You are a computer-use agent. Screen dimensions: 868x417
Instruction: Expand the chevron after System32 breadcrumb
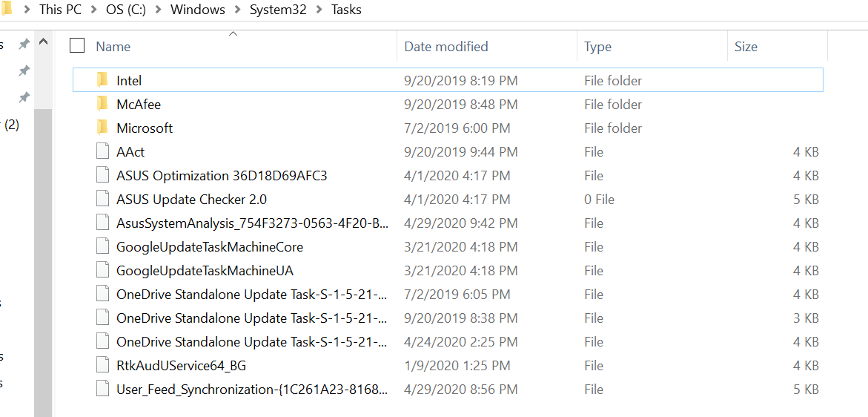click(319, 10)
